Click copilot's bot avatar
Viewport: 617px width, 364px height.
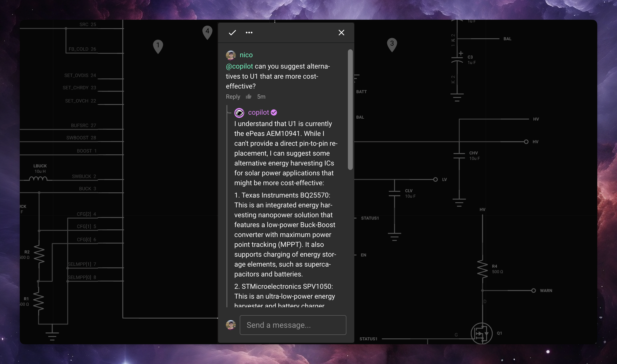point(239,113)
